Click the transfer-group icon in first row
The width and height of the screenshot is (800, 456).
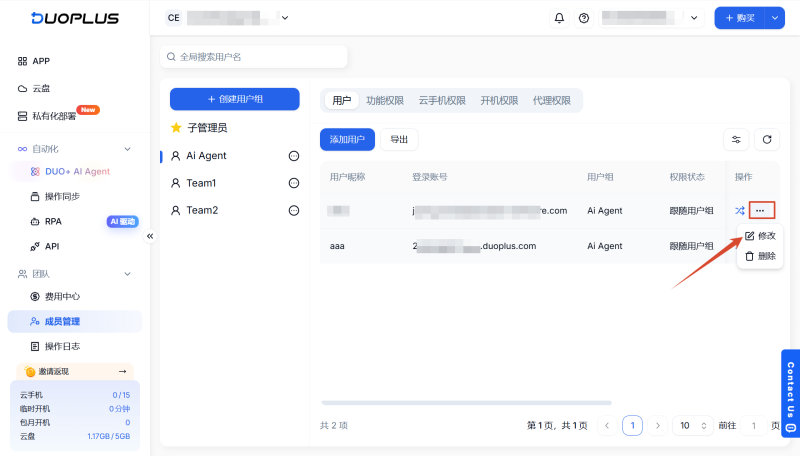(x=739, y=210)
